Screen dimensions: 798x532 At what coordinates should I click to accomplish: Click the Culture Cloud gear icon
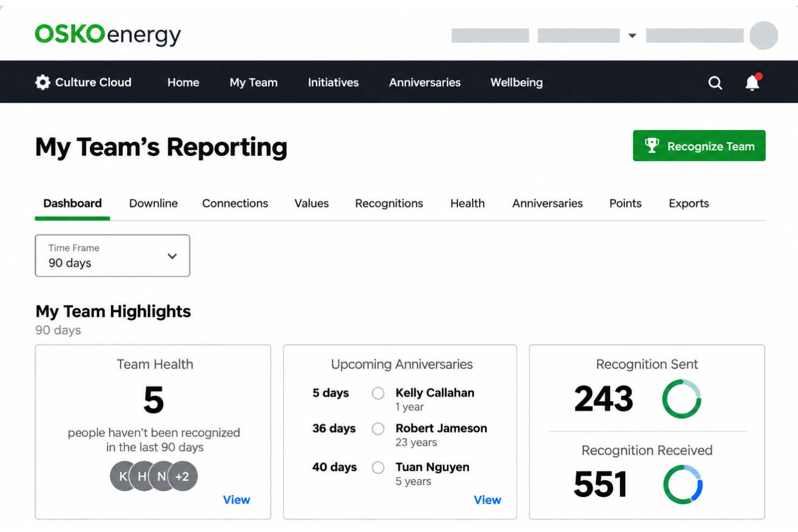pos(43,82)
